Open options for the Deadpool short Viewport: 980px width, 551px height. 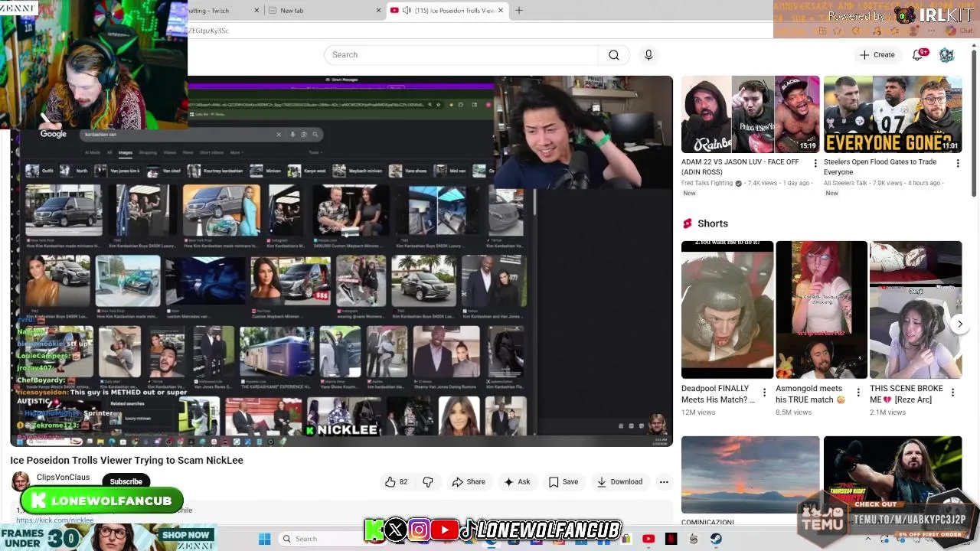(x=764, y=393)
